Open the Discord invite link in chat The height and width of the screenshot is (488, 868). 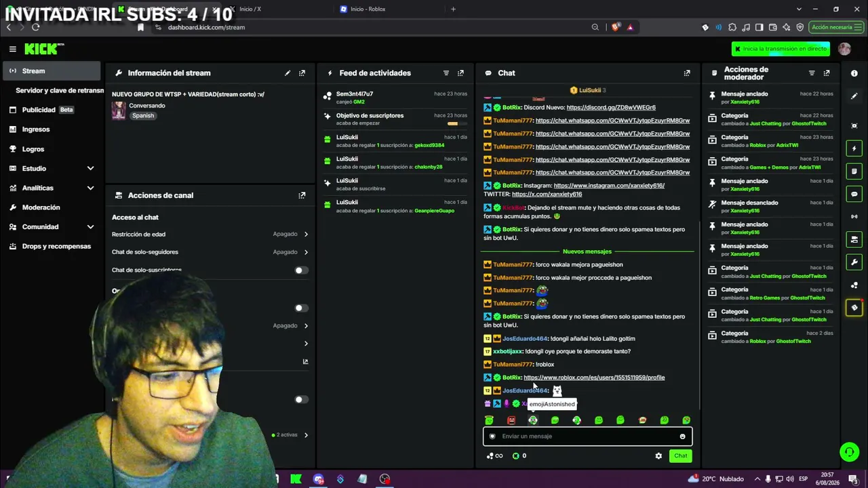point(611,108)
